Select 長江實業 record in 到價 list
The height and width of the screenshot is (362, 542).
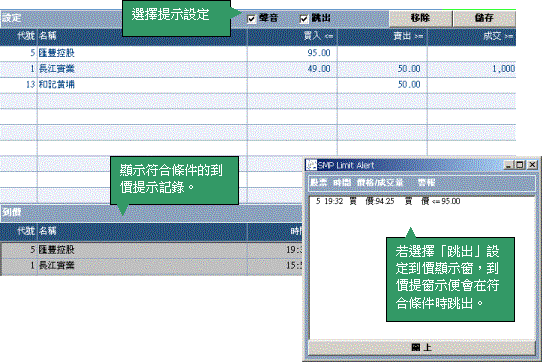151,266
